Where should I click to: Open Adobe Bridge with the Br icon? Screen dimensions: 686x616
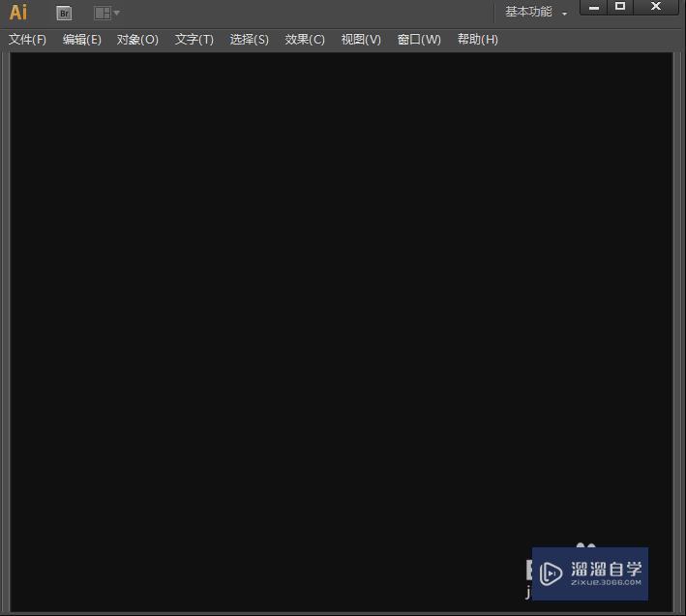(64, 14)
